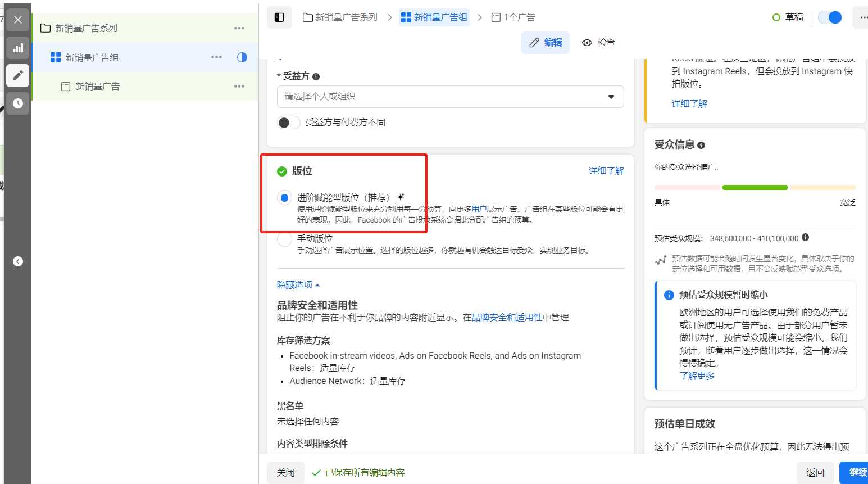Open more options for 新销量广告系列

tap(239, 28)
